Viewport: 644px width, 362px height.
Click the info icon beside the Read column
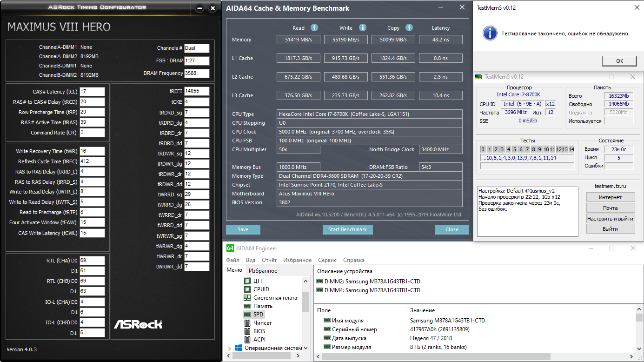click(x=314, y=27)
